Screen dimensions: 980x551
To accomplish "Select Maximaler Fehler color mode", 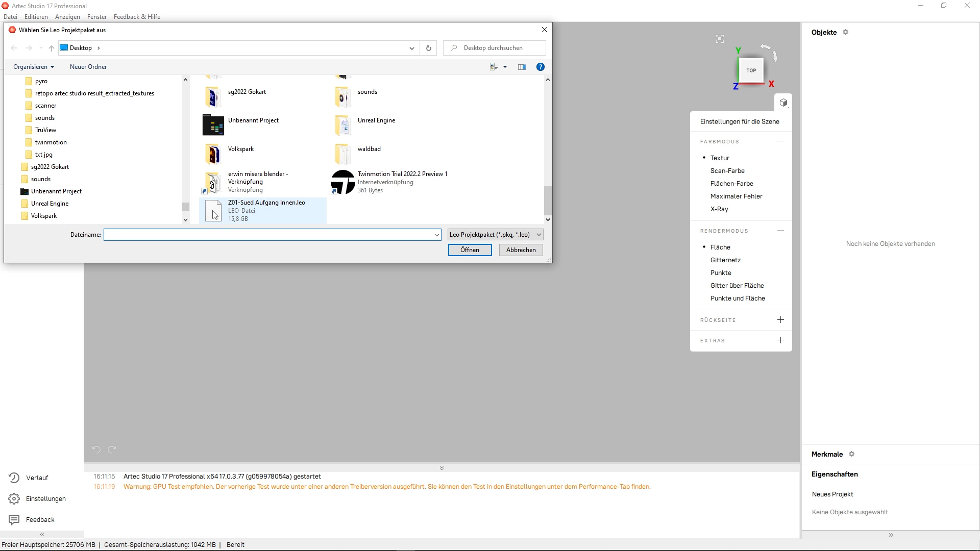I will (x=736, y=196).
